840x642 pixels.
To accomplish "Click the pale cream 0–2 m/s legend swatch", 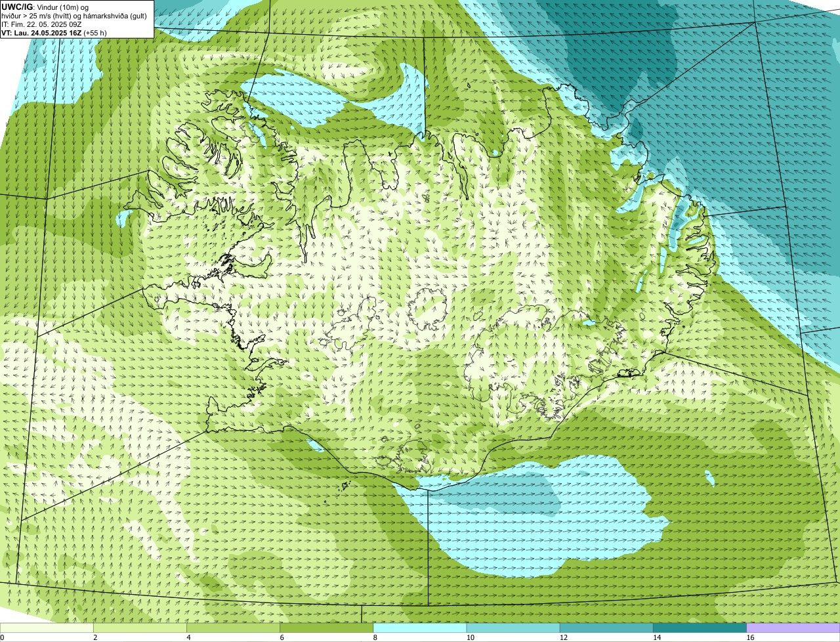I will point(47,628).
